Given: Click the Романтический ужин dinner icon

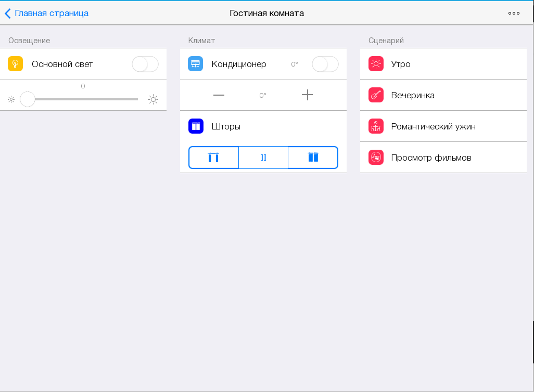Looking at the screenshot, I should (x=376, y=126).
